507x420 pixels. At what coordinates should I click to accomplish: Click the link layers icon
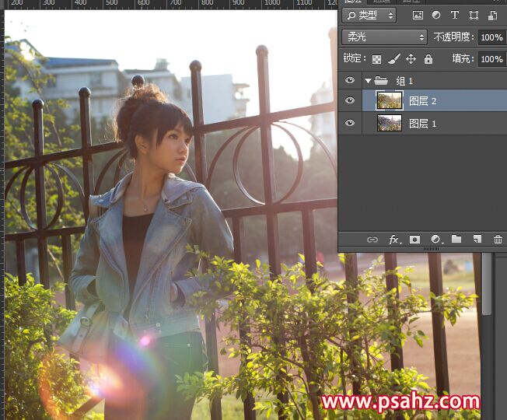tap(372, 240)
